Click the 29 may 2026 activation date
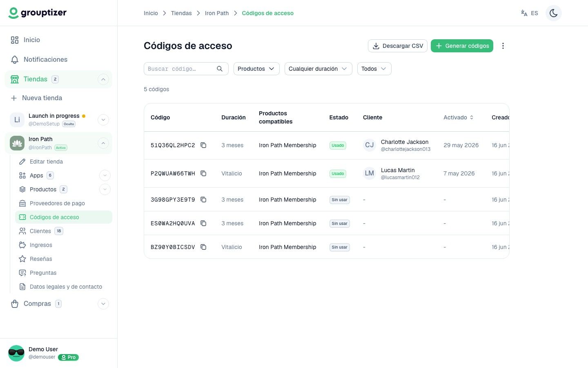 [461, 145]
